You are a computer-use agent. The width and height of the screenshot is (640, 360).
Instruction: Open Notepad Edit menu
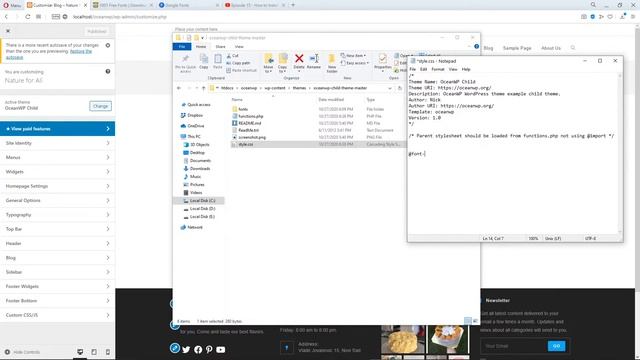424,69
